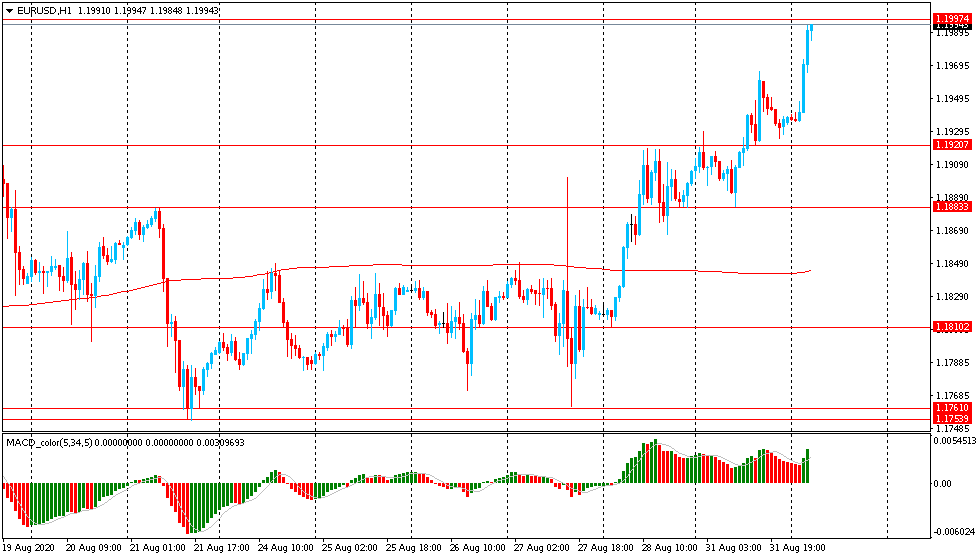Select the MACD 0.00 zero level label
The width and height of the screenshot is (976, 559).
point(942,484)
